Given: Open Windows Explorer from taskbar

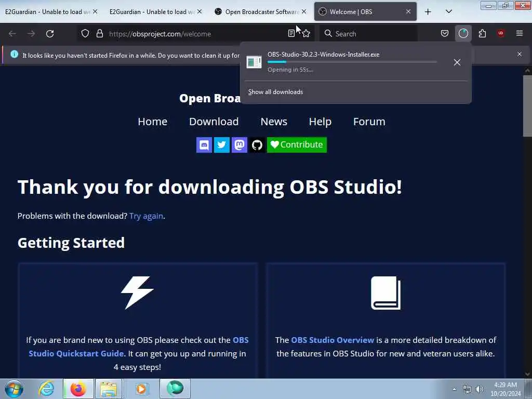Looking at the screenshot, I should (x=109, y=389).
